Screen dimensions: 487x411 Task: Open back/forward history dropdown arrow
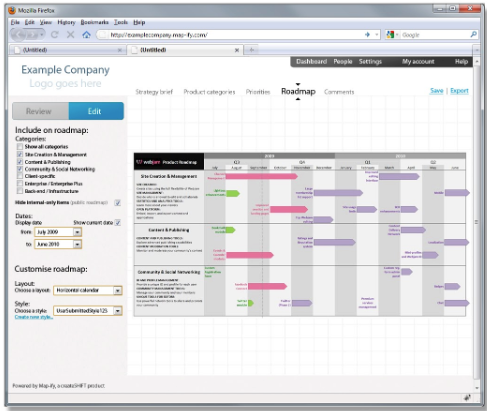point(42,35)
